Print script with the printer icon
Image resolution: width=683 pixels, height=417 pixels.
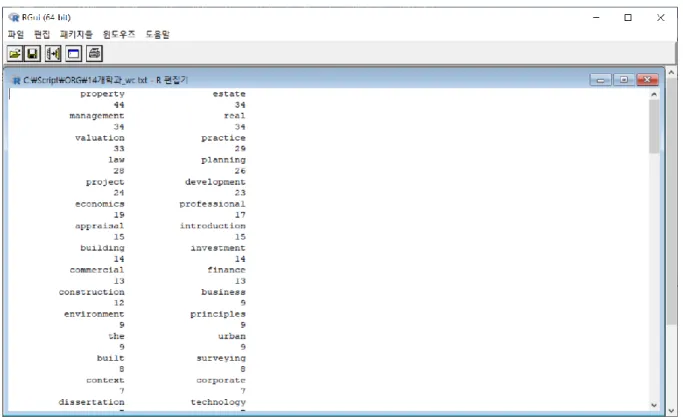coord(94,54)
